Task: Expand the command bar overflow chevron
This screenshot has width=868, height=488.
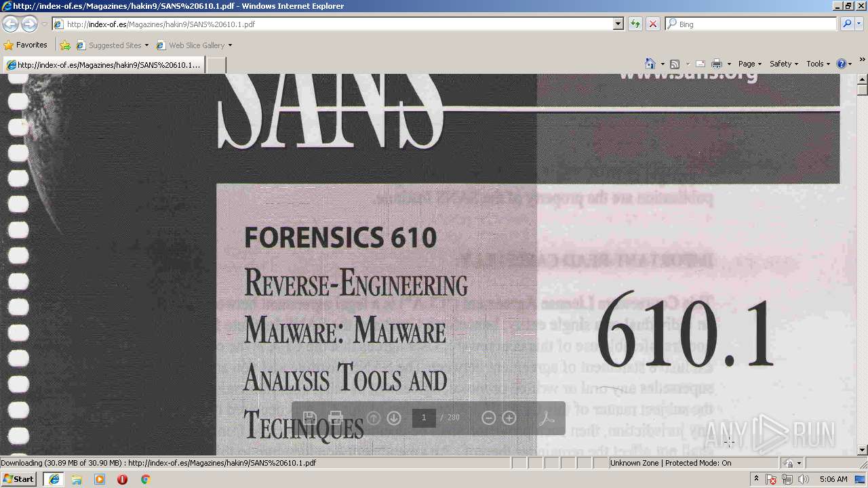Action: (862, 60)
